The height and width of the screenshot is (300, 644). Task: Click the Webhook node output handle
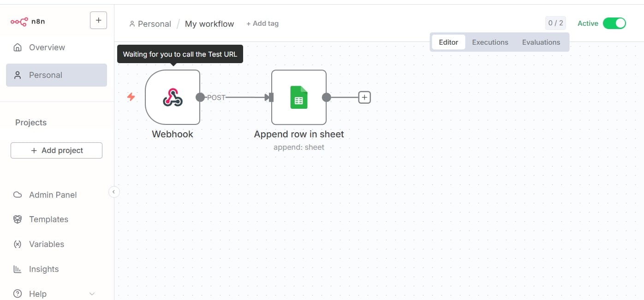point(200,97)
